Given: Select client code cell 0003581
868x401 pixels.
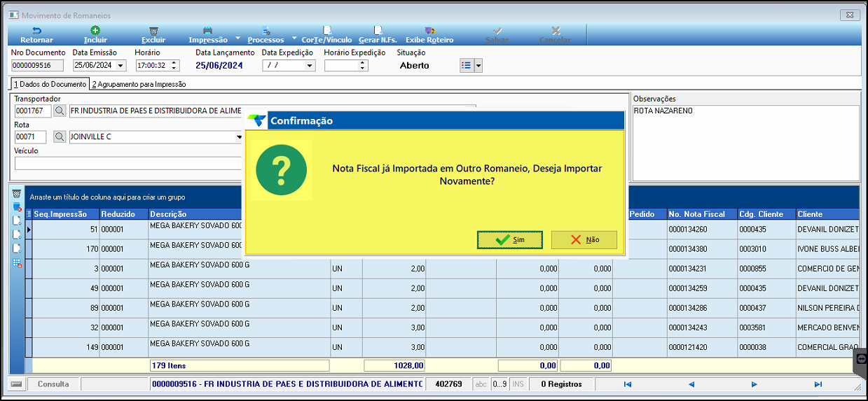Looking at the screenshot, I should pyautogui.click(x=765, y=328).
